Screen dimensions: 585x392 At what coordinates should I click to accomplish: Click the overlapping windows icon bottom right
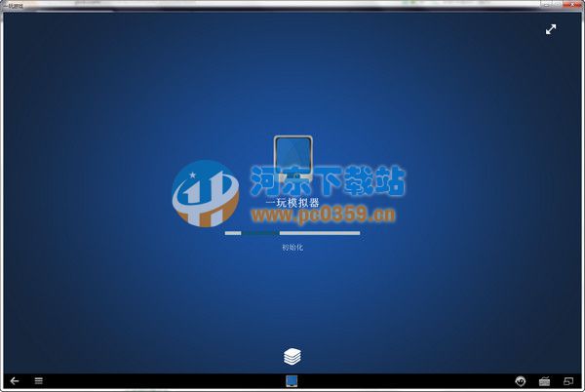point(568,381)
